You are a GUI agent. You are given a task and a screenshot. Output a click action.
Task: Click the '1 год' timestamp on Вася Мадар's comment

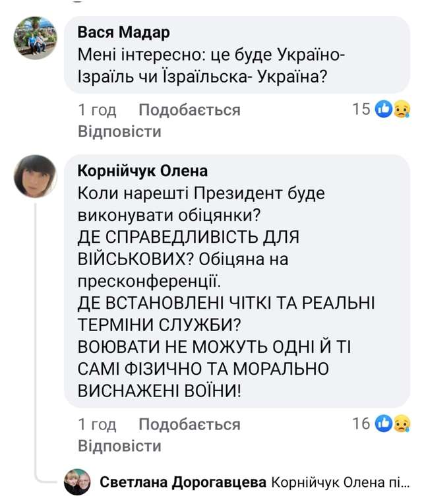click(x=97, y=110)
